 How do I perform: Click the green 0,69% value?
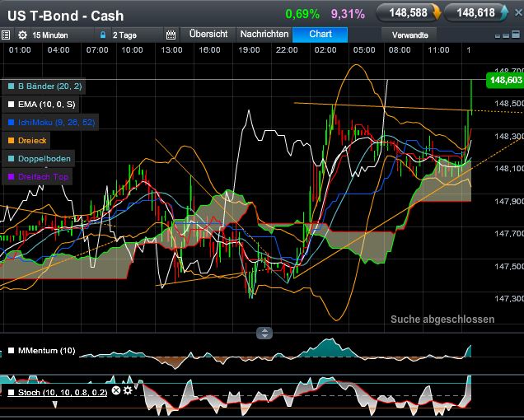point(302,14)
